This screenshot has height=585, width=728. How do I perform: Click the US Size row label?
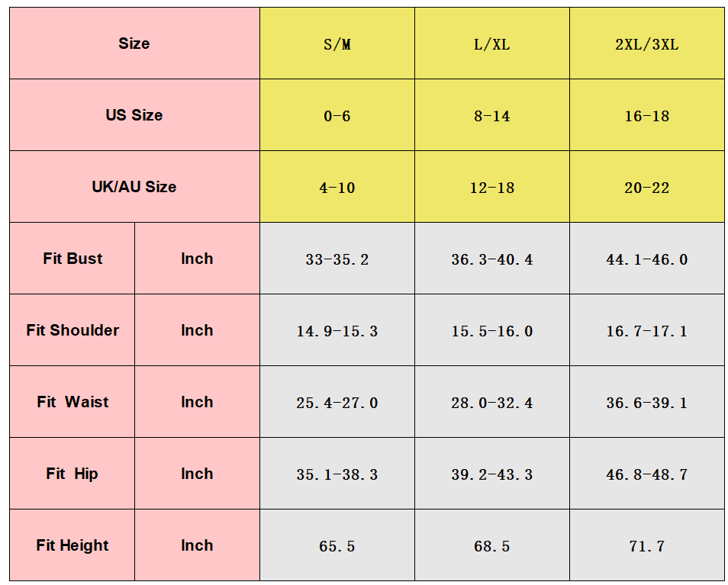pyautogui.click(x=134, y=114)
